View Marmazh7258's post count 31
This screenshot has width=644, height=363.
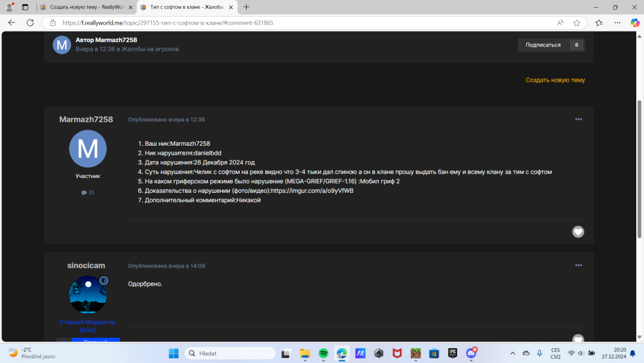(88, 192)
